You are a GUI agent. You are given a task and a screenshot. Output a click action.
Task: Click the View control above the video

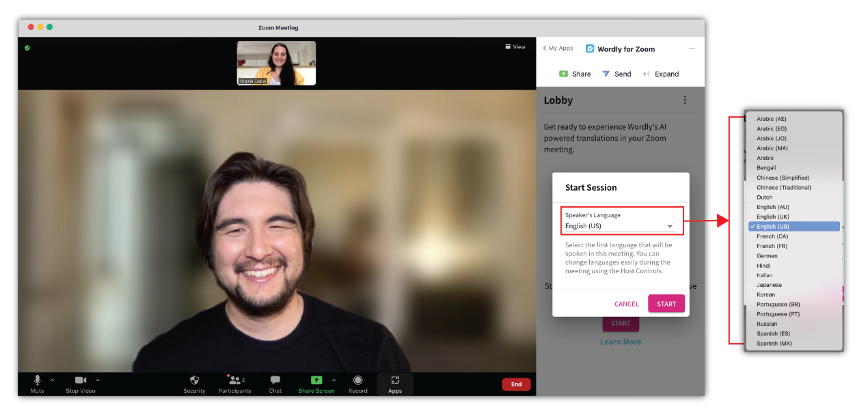click(515, 46)
